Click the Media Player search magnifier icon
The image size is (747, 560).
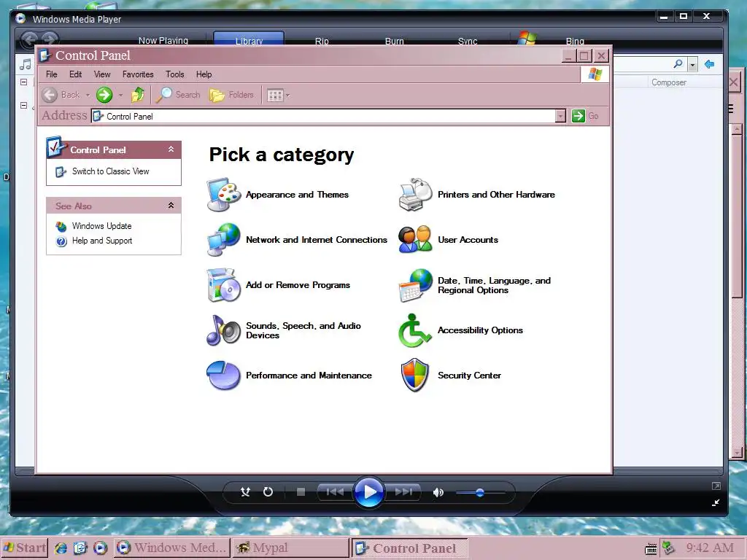[678, 64]
